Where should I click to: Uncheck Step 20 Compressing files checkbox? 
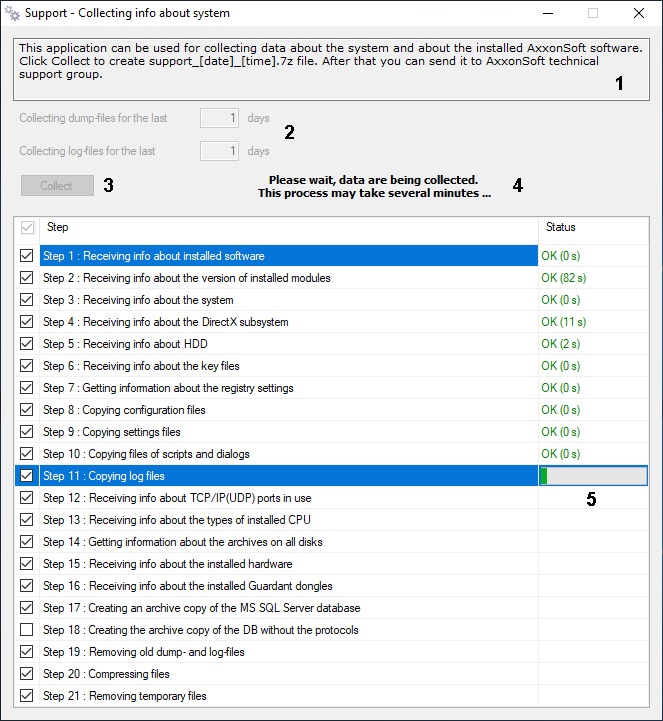(27, 674)
